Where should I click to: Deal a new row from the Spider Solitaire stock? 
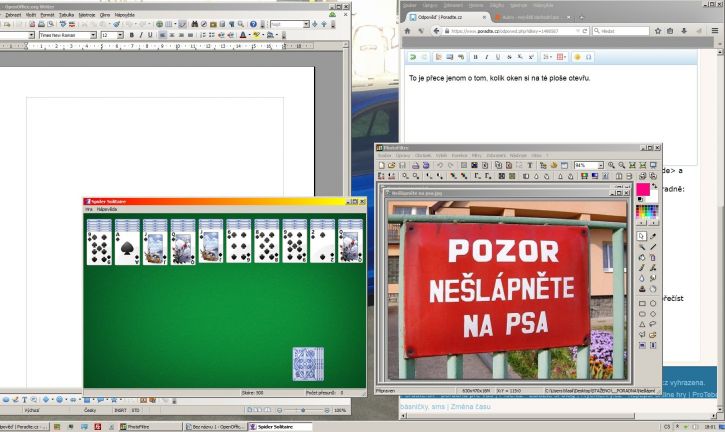click(308, 364)
